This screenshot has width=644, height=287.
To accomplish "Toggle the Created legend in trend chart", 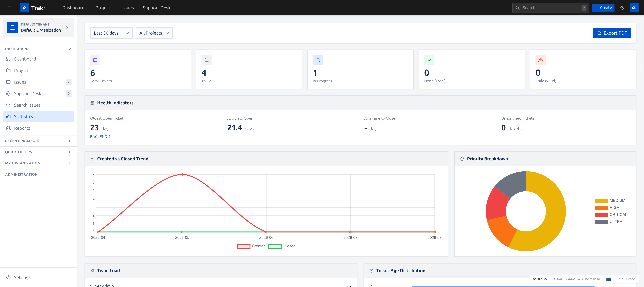I will pyautogui.click(x=251, y=246).
